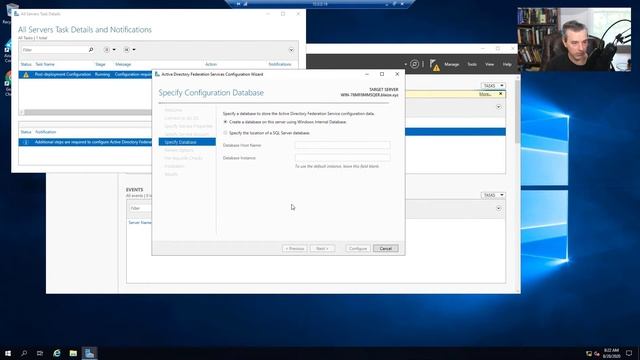This screenshot has height=360, width=640.
Task: Click the warning icon on Post-deployment row
Action: 26,75
